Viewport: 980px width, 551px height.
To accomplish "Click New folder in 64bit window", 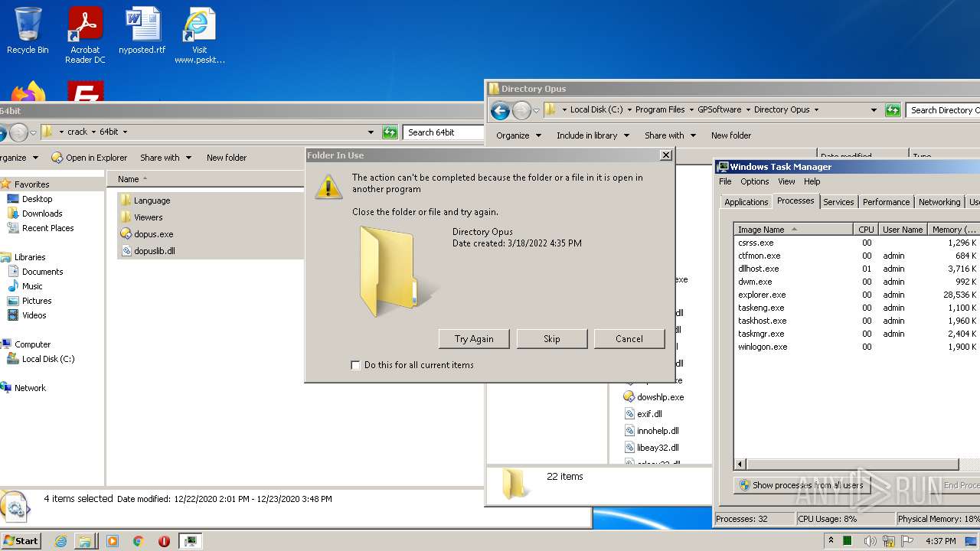I will pyautogui.click(x=227, y=158).
